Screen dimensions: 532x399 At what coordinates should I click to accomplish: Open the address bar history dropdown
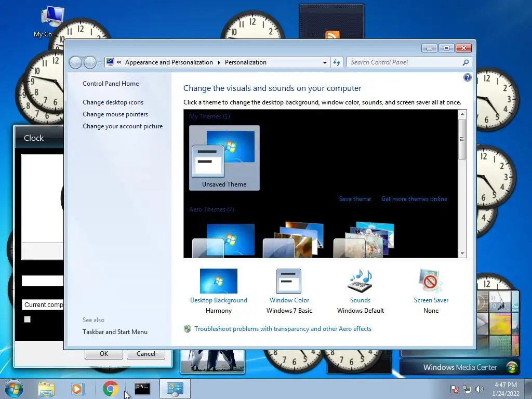pos(325,62)
